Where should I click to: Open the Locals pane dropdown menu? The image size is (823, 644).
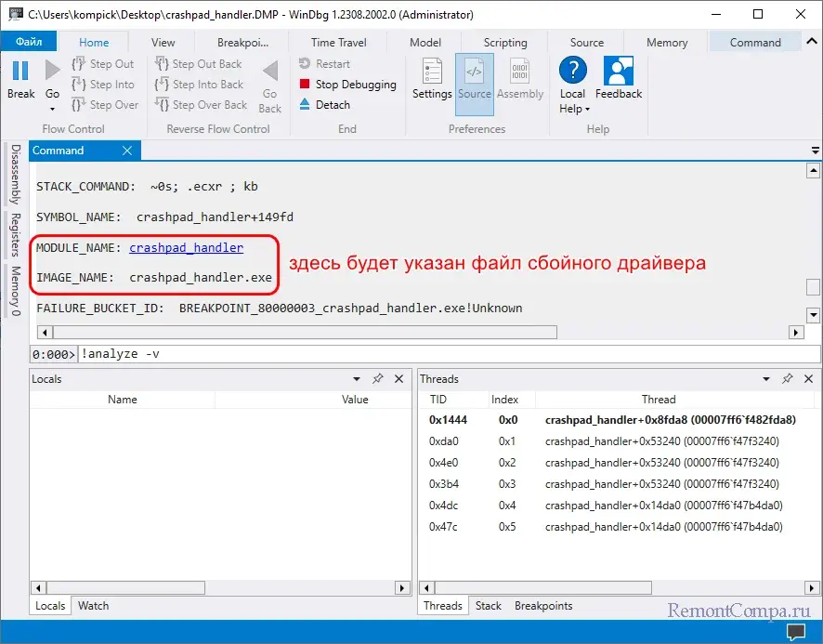357,379
